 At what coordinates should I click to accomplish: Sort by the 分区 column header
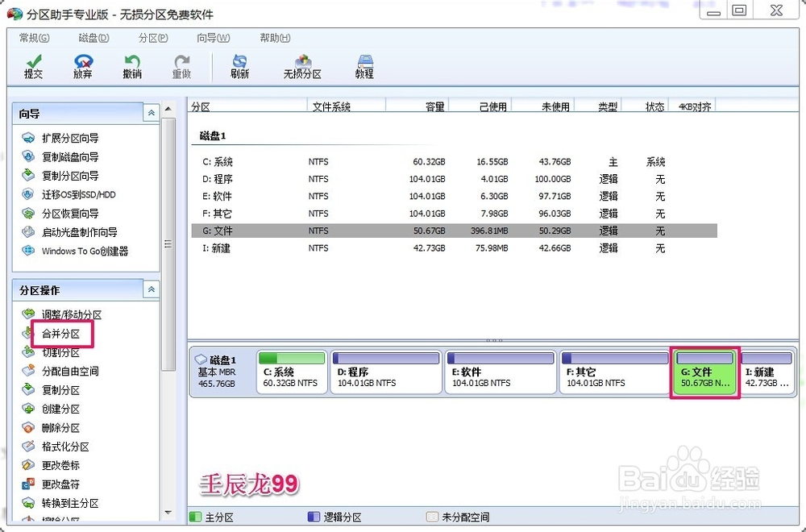coord(247,106)
